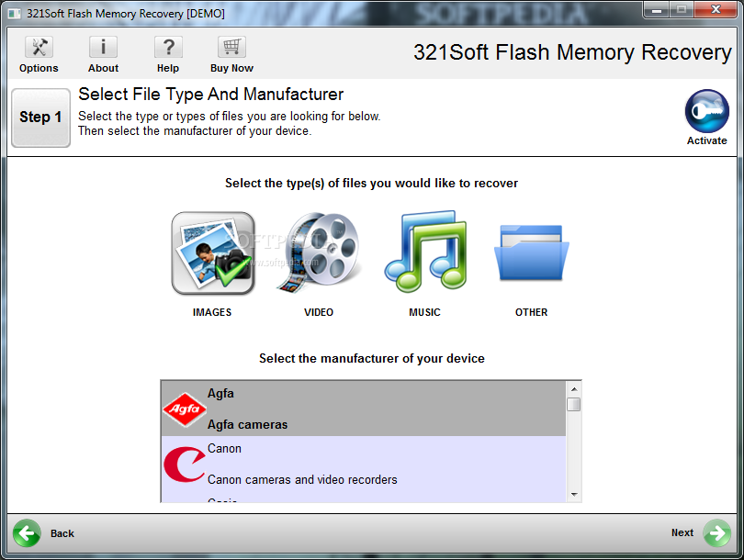Image resolution: width=744 pixels, height=560 pixels.
Task: Click the VIDEO caption text
Action: pyautogui.click(x=319, y=312)
